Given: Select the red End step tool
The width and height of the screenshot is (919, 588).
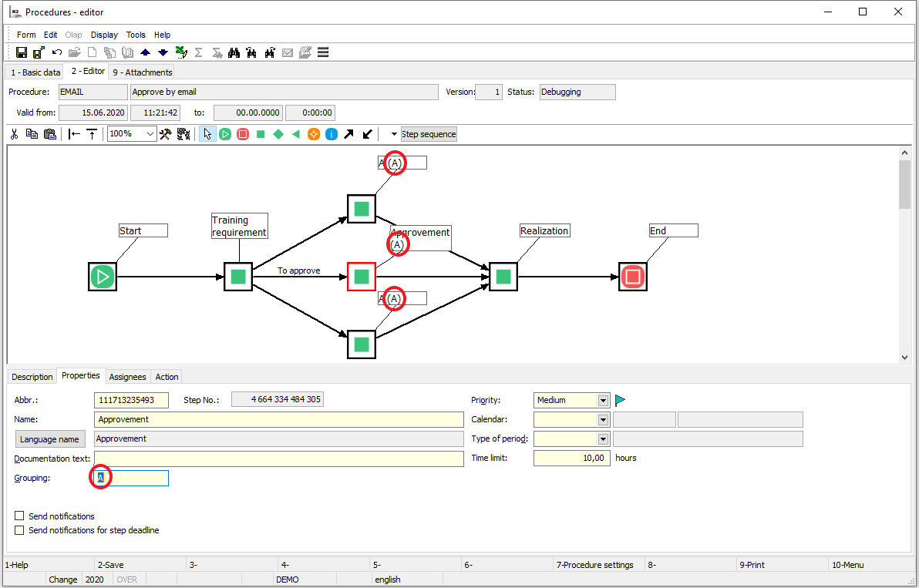Looking at the screenshot, I should [x=243, y=134].
